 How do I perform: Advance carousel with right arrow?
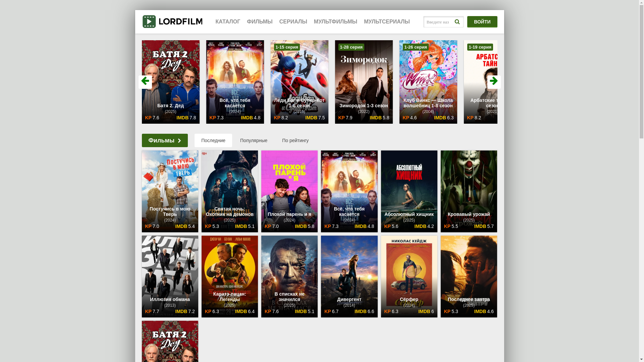(494, 82)
